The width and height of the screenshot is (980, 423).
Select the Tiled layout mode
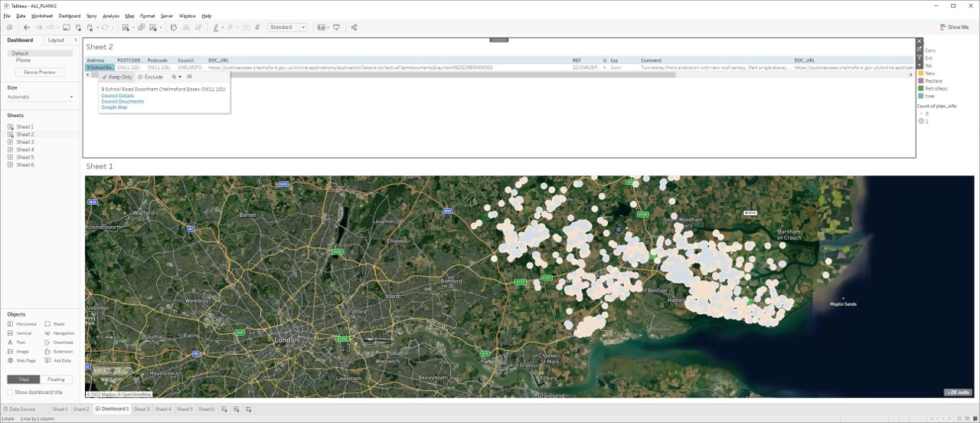23,379
